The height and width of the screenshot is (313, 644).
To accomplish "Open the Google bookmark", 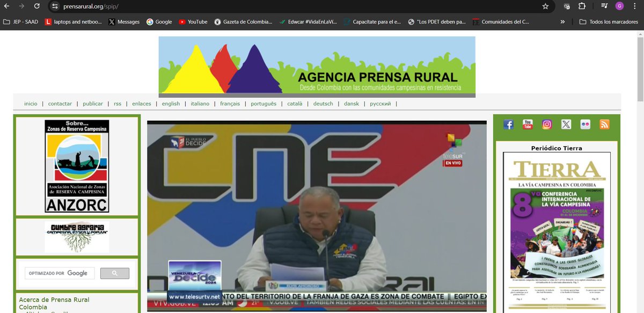I will pyautogui.click(x=159, y=22).
